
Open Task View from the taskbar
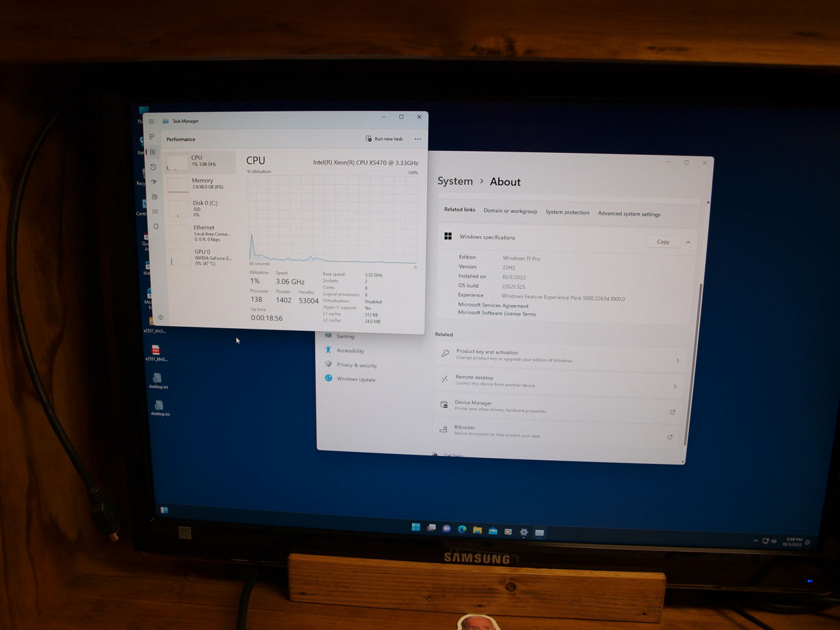pyautogui.click(x=431, y=528)
